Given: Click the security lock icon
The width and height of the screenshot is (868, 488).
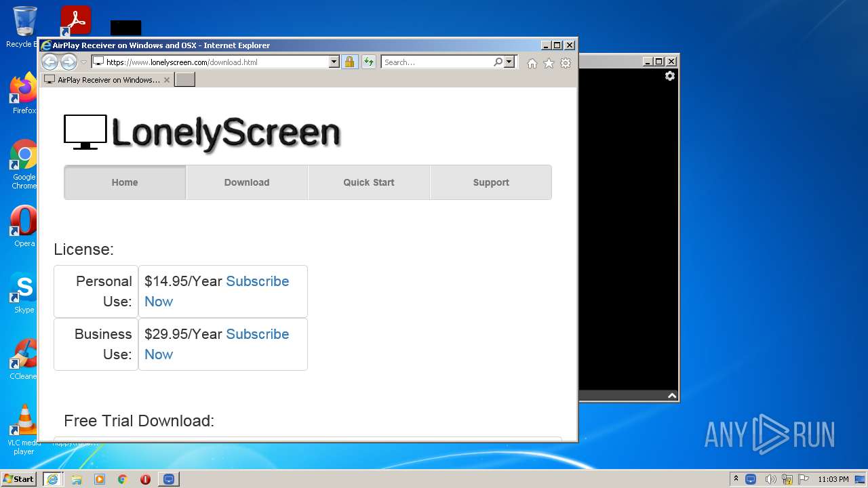Looking at the screenshot, I should [349, 62].
